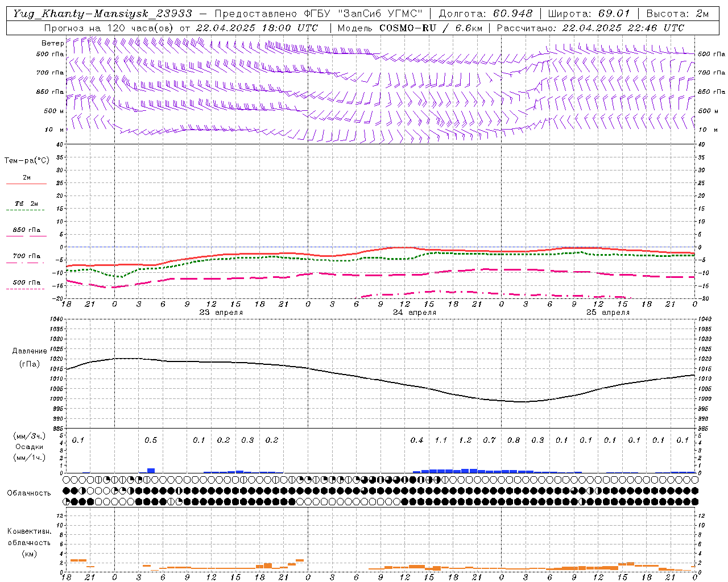Select the Долгота: 60.948 value
Image resolution: width=728 pixels, height=582 pixels.
(x=486, y=13)
